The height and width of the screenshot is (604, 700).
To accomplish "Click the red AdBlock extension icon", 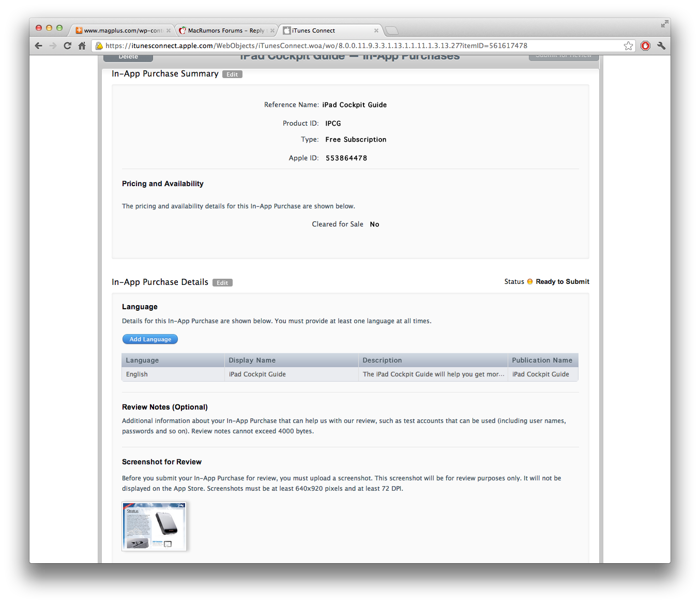I will click(x=645, y=46).
